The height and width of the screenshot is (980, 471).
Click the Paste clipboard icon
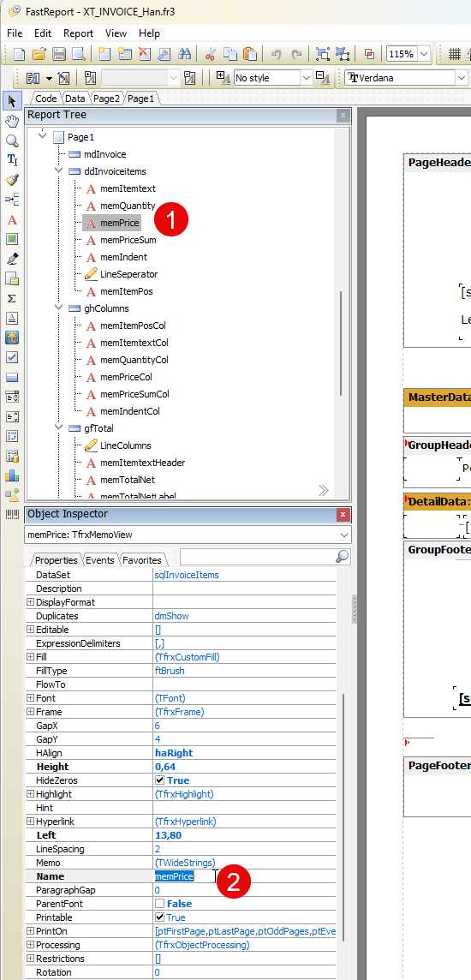tap(250, 54)
